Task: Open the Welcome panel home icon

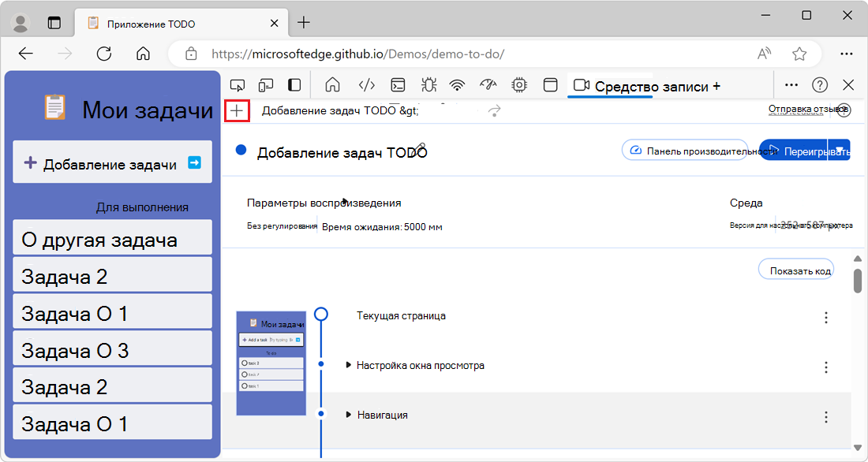Action: [331, 85]
